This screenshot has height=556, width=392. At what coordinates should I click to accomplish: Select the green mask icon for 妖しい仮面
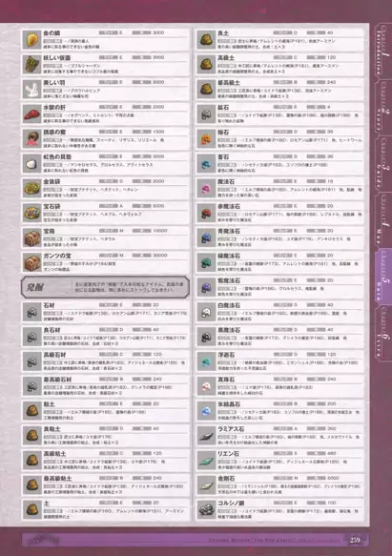[32, 65]
